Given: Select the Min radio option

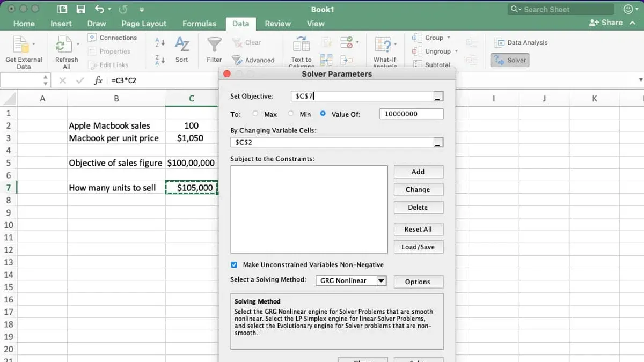Looking at the screenshot, I should point(291,114).
